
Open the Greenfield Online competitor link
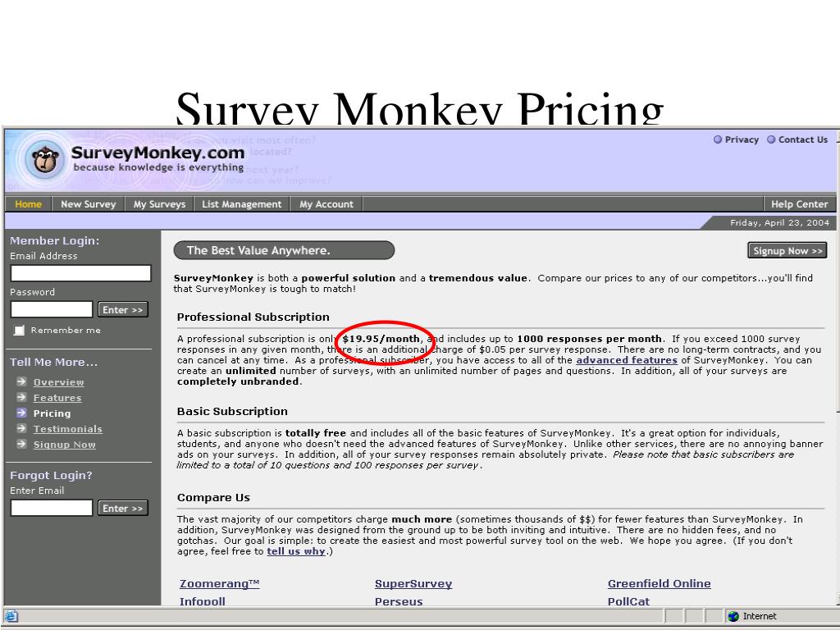659,584
